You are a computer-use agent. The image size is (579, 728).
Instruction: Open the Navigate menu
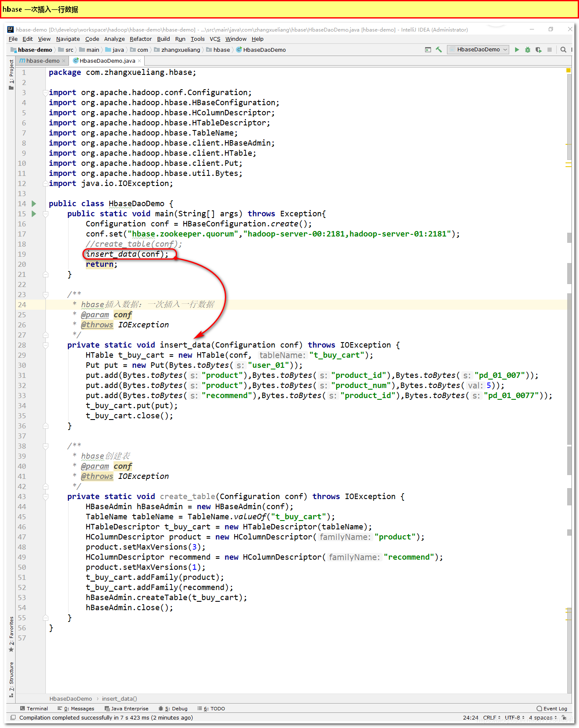tap(68, 39)
